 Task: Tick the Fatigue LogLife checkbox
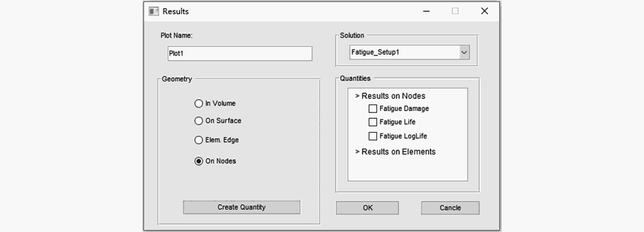[x=373, y=136]
